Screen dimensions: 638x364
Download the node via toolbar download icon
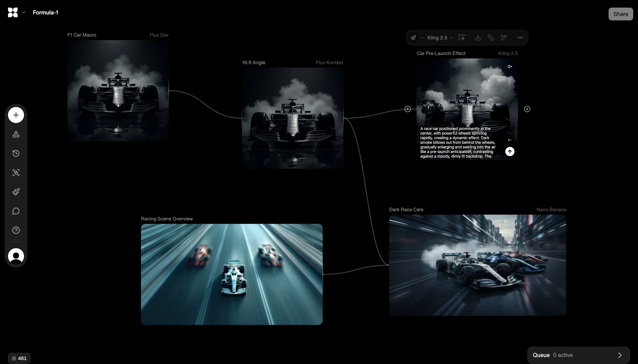478,38
